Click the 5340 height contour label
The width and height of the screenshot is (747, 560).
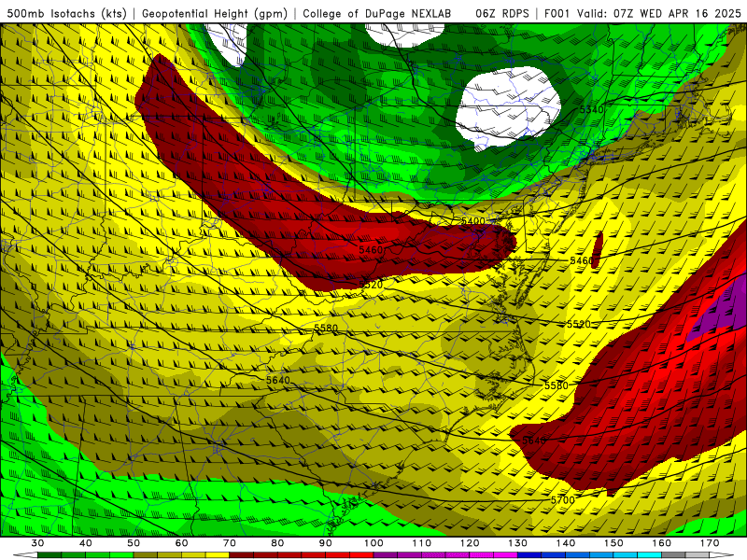pos(591,110)
